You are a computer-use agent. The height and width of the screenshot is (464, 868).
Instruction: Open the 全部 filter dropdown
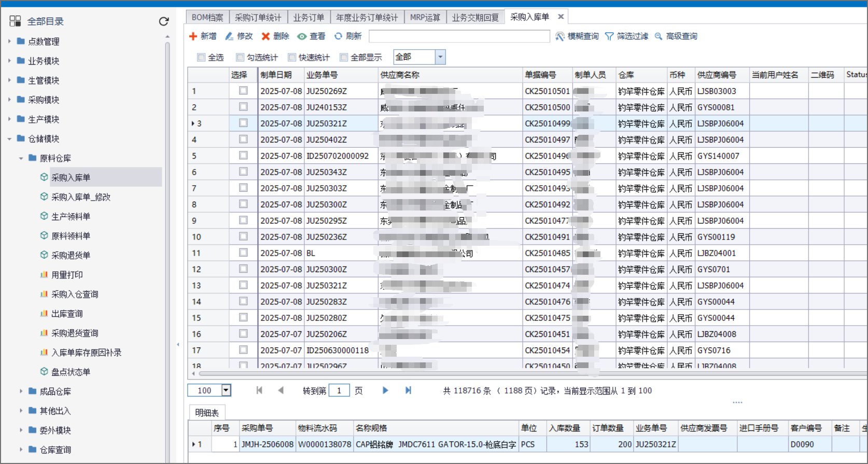(440, 57)
